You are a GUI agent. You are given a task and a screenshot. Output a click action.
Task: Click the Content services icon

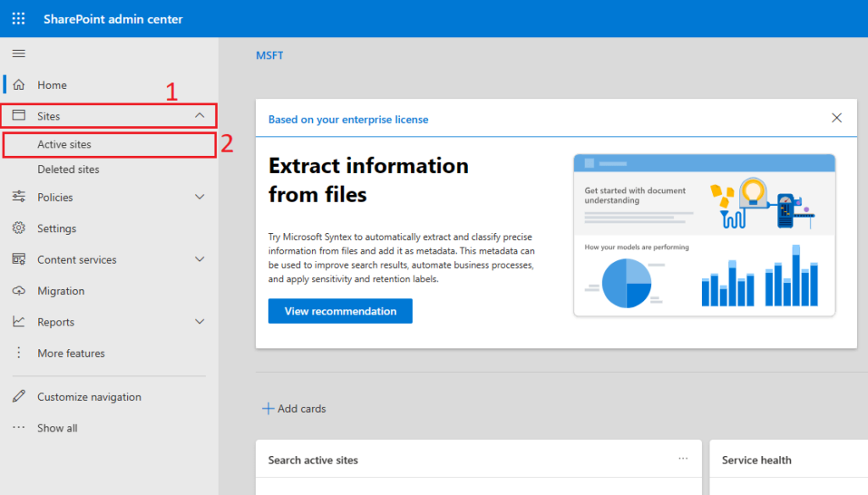tap(19, 259)
